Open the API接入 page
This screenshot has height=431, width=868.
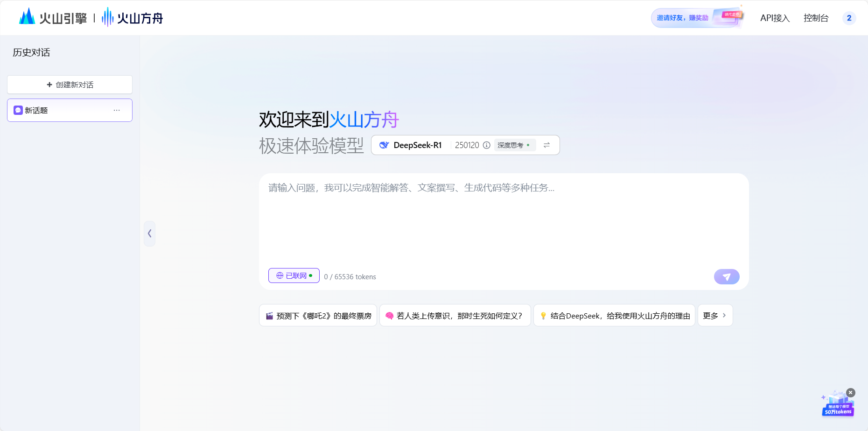pos(775,18)
